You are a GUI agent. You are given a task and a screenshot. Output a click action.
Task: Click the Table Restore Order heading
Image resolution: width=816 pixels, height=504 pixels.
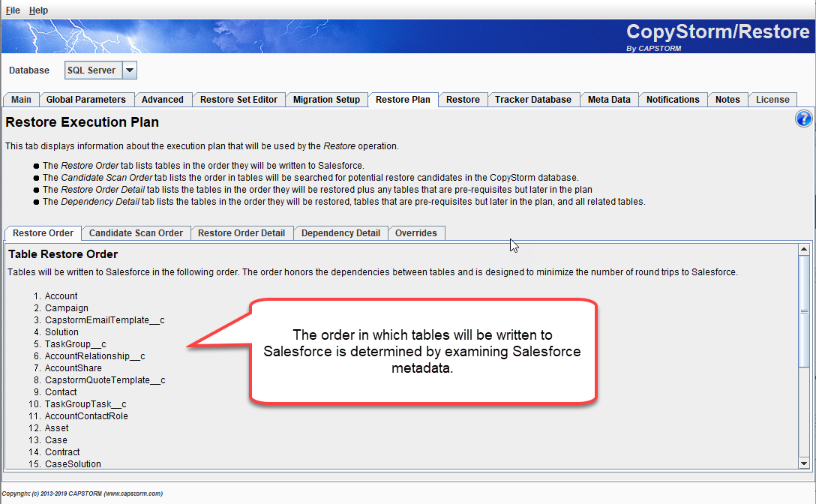click(63, 254)
